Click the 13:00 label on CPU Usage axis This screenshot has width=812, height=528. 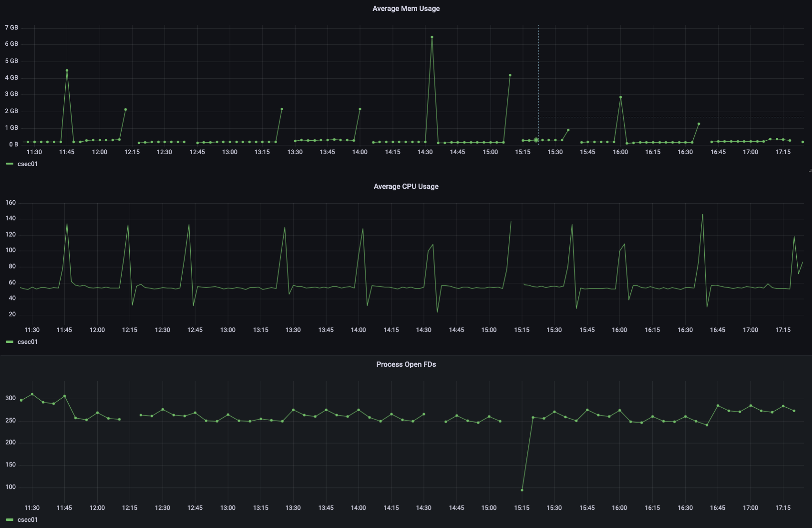click(227, 330)
